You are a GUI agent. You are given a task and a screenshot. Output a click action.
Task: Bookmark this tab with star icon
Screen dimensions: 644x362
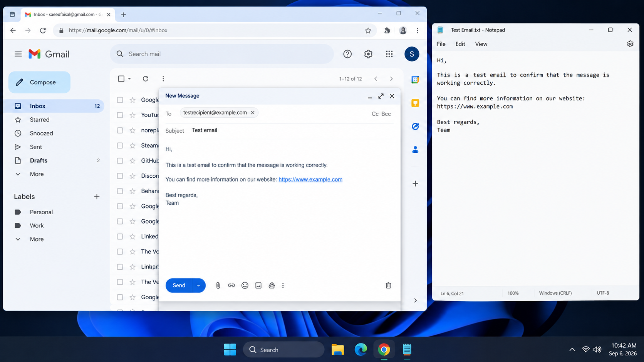point(368,30)
